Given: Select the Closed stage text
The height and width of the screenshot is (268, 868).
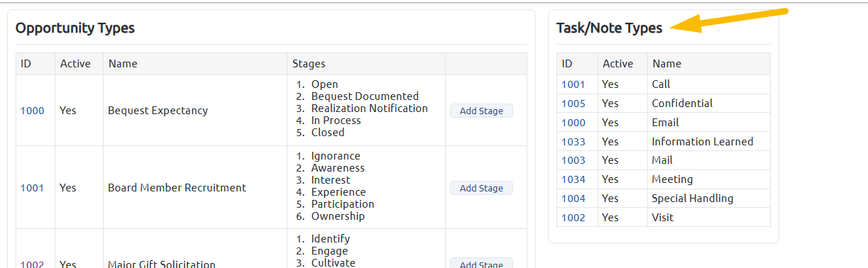Looking at the screenshot, I should (x=328, y=133).
